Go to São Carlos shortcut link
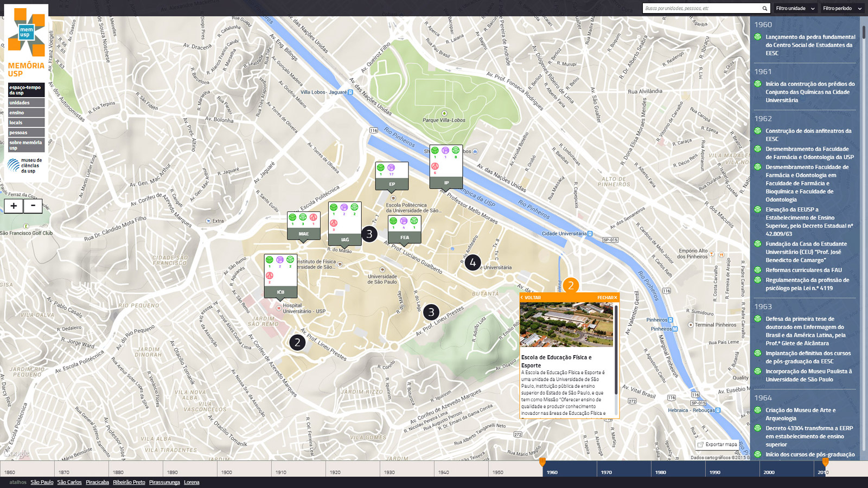This screenshot has height=488, width=868. pos(69,482)
